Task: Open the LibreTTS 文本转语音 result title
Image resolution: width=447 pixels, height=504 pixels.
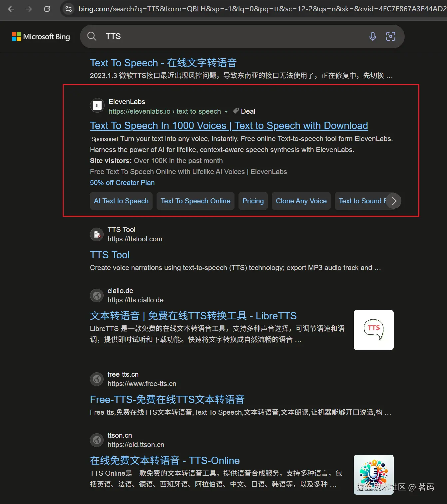Action: click(193, 316)
